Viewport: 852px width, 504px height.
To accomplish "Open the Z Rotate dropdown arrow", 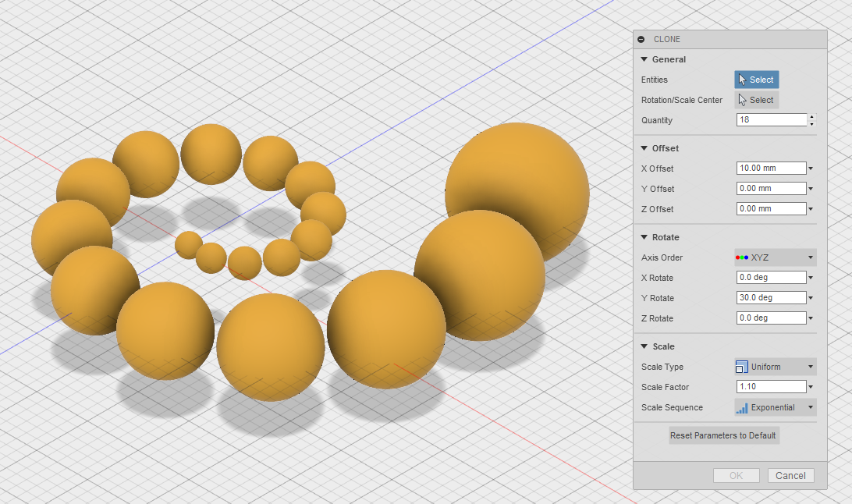I will click(811, 319).
